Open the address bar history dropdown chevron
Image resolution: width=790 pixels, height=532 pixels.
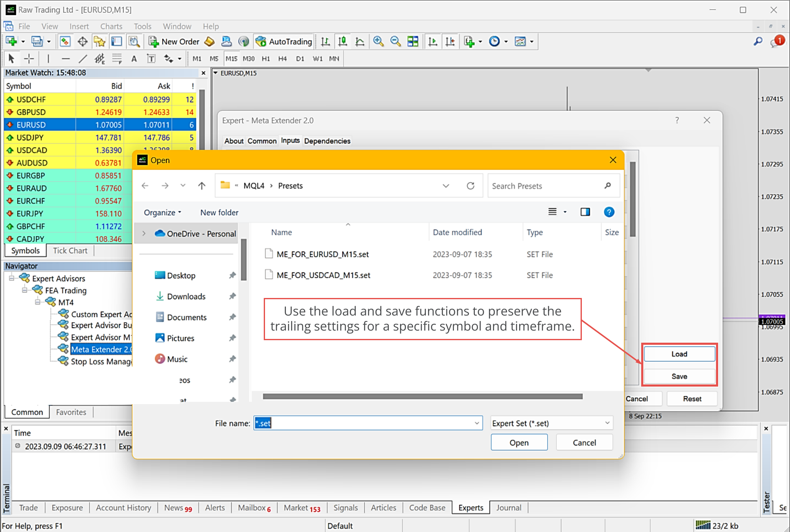(446, 186)
